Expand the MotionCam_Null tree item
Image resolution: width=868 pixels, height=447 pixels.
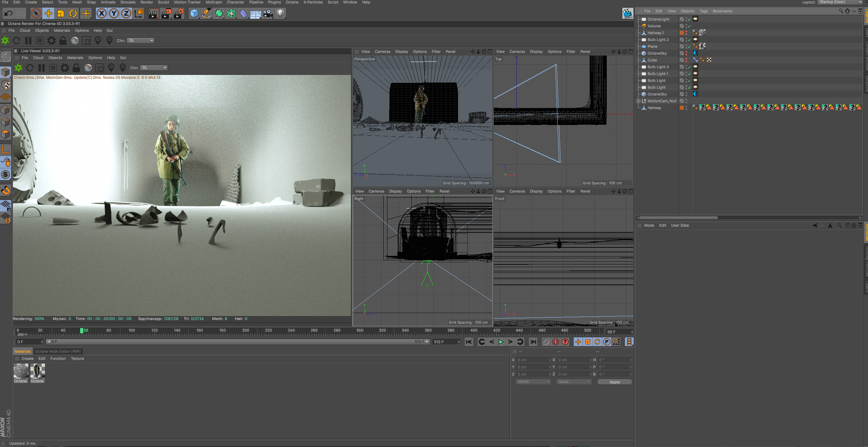(638, 101)
